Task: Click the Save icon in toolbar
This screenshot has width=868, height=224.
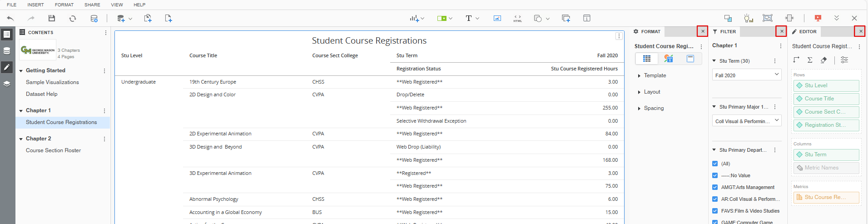Action: (x=52, y=18)
